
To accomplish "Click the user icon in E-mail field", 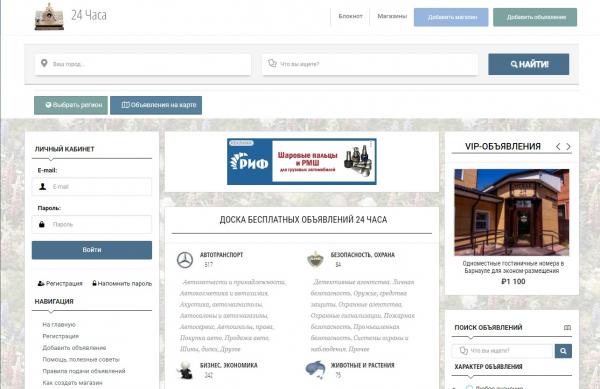I will pos(43,187).
